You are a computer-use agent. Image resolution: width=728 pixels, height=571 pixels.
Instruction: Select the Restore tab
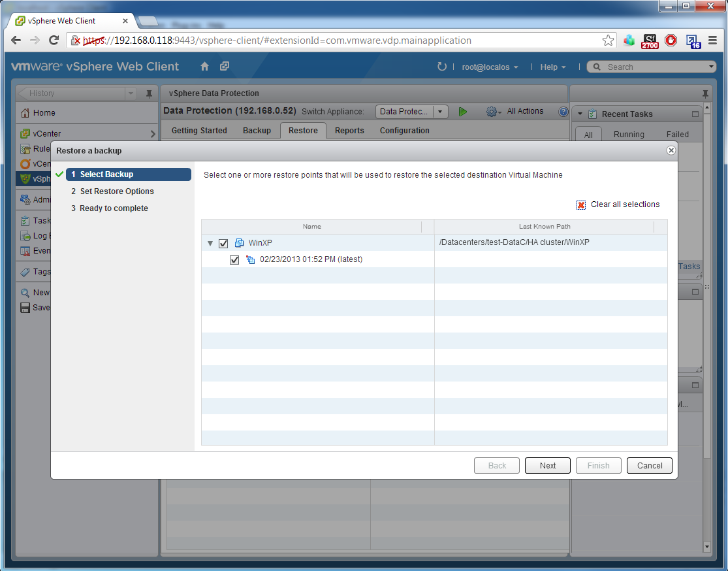[303, 131]
